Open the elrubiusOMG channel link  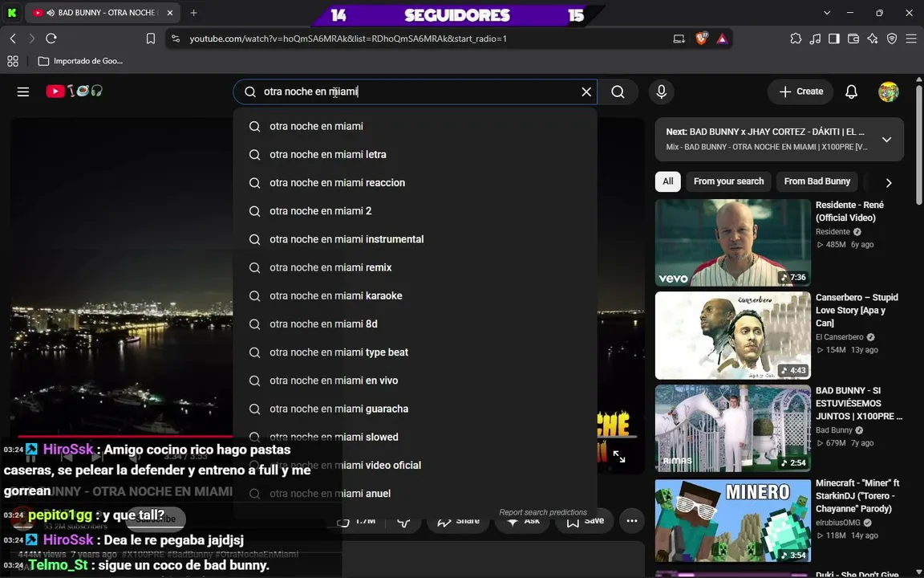click(x=837, y=523)
